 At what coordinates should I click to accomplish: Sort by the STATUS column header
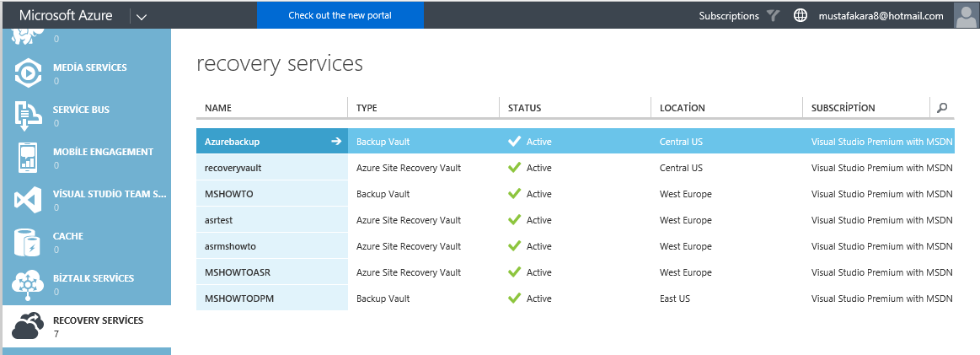pyautogui.click(x=524, y=107)
